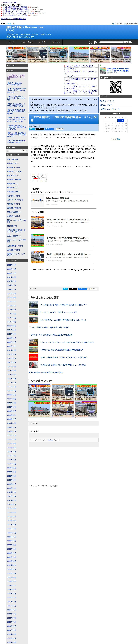Open the '5月2日話題の記事' link

click(130, 24)
